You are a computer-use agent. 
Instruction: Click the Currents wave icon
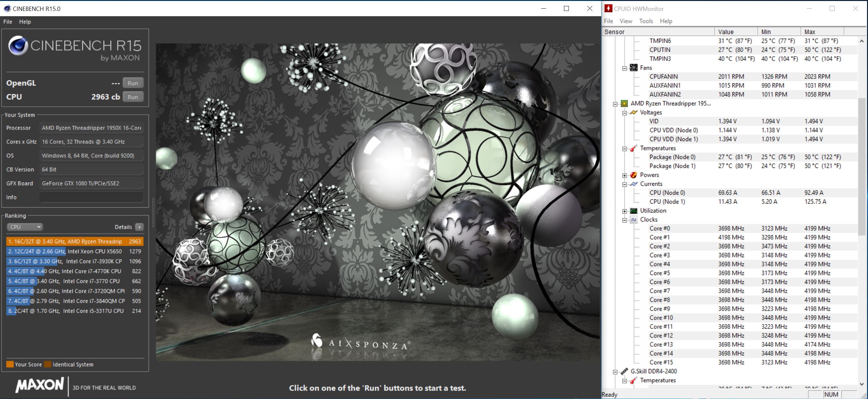tap(634, 184)
